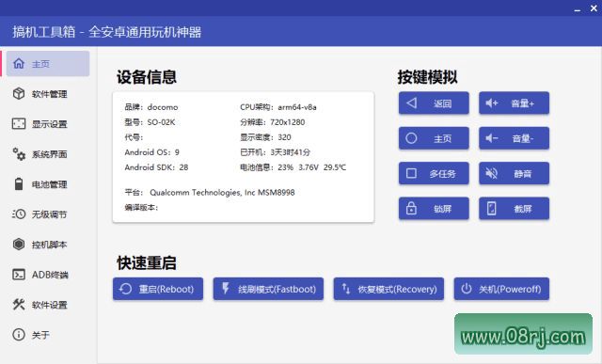
Task: Select 电池管理 battery management
Action: tap(48, 184)
